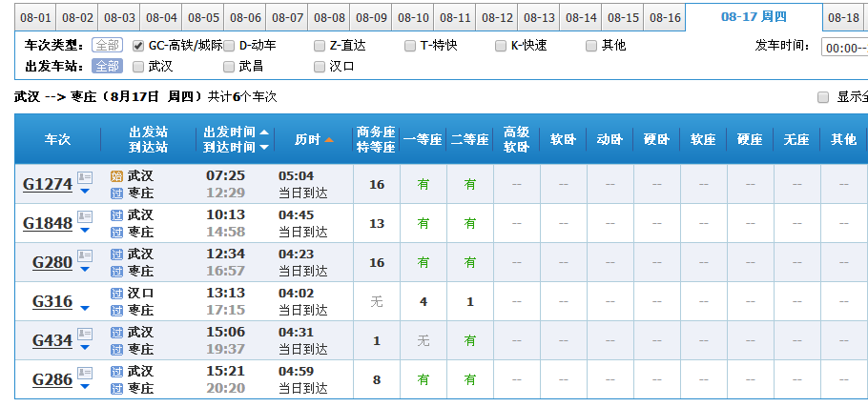Check the Z-直达 train type
This screenshot has width=868, height=407.
(320, 46)
